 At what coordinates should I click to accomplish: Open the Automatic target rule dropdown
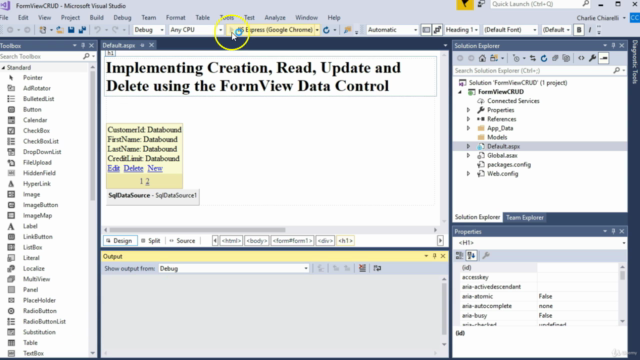(392, 30)
